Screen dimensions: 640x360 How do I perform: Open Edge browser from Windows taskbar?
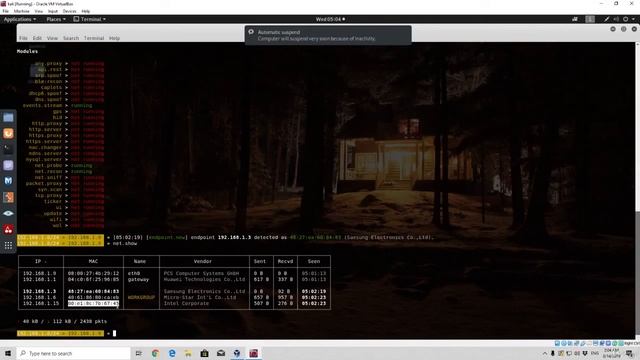coord(172,353)
